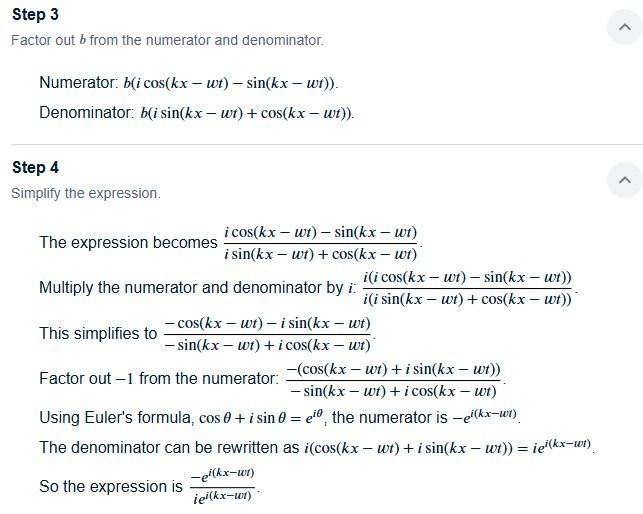This screenshot has height=514, width=643.
Task: Click the Euler's formula equation cos θ + i sin θ
Action: (261, 418)
